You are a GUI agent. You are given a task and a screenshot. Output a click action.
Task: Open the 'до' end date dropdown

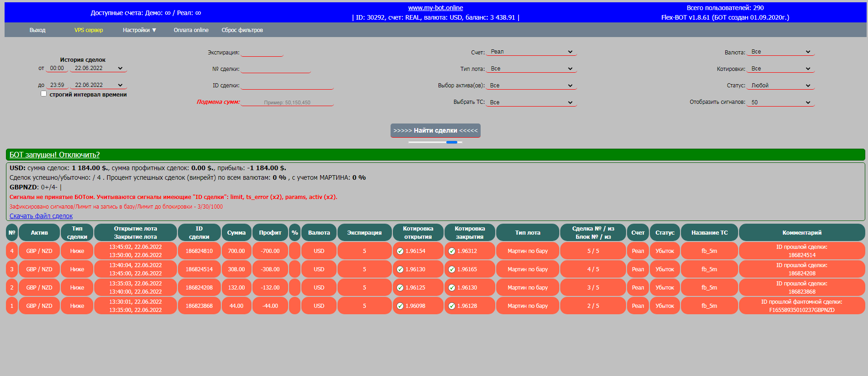(x=98, y=85)
